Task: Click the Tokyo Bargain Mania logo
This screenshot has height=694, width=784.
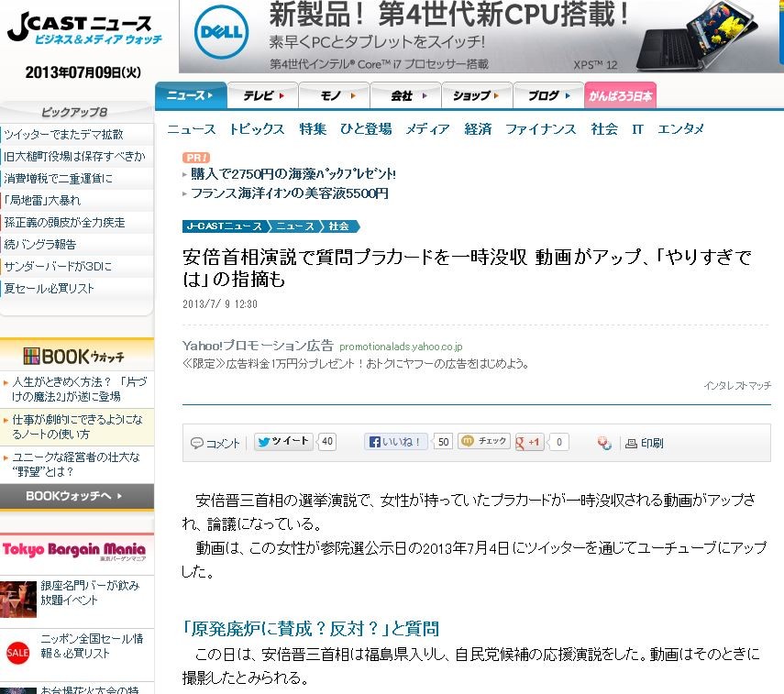Action: (x=74, y=551)
